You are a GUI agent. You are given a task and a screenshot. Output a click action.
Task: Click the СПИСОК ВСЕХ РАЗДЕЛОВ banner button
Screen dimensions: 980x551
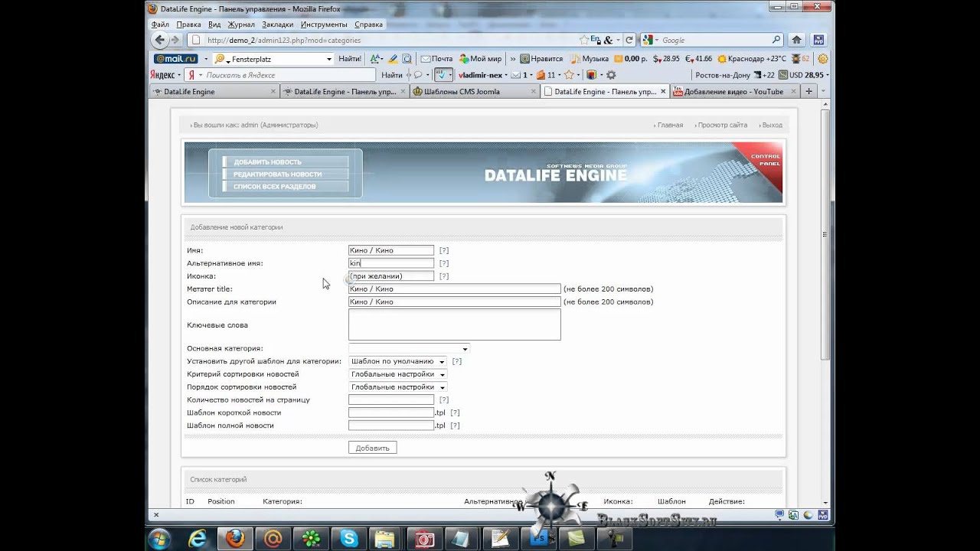tap(285, 187)
